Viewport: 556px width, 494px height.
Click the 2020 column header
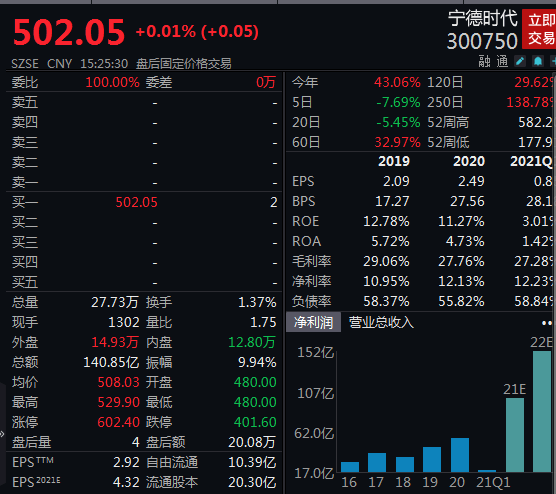469,161
